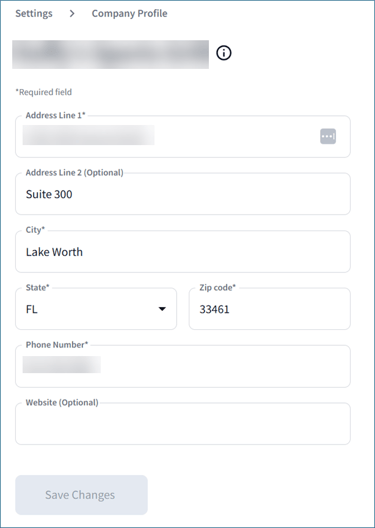The width and height of the screenshot is (375, 528).
Task: Click the Phone Number* label
Action: (x=57, y=345)
